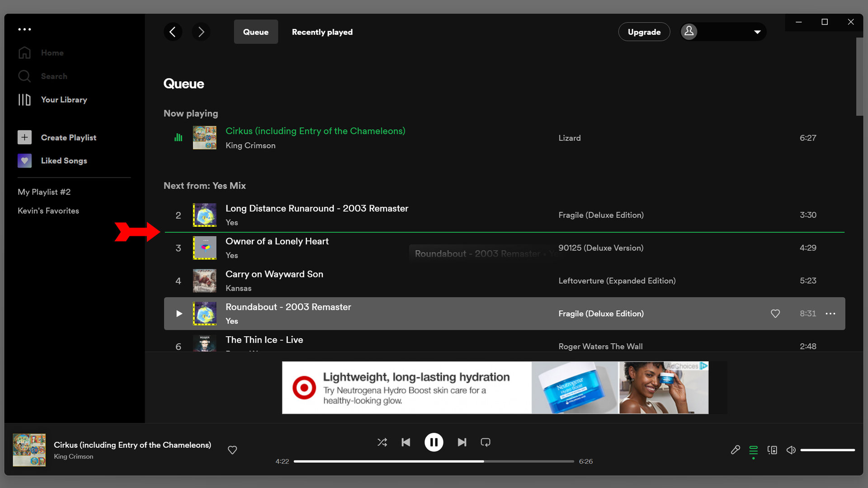
Task: Click the volume speaker icon
Action: pyautogui.click(x=791, y=450)
